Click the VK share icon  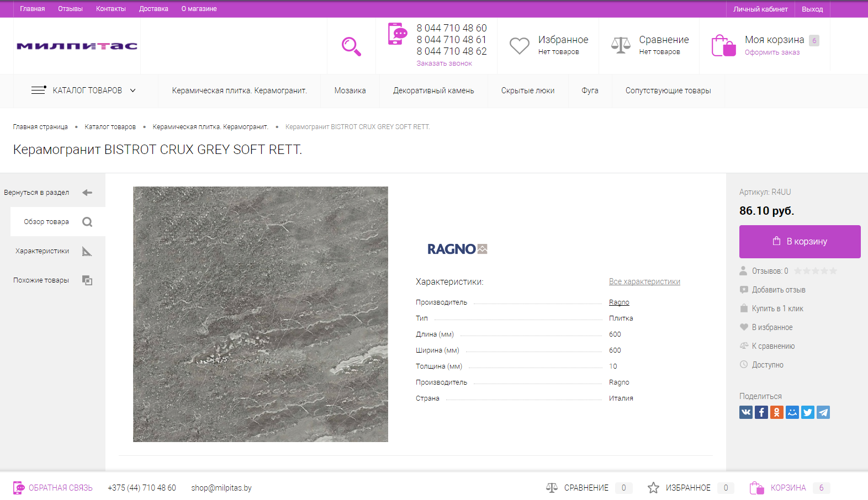pos(745,412)
